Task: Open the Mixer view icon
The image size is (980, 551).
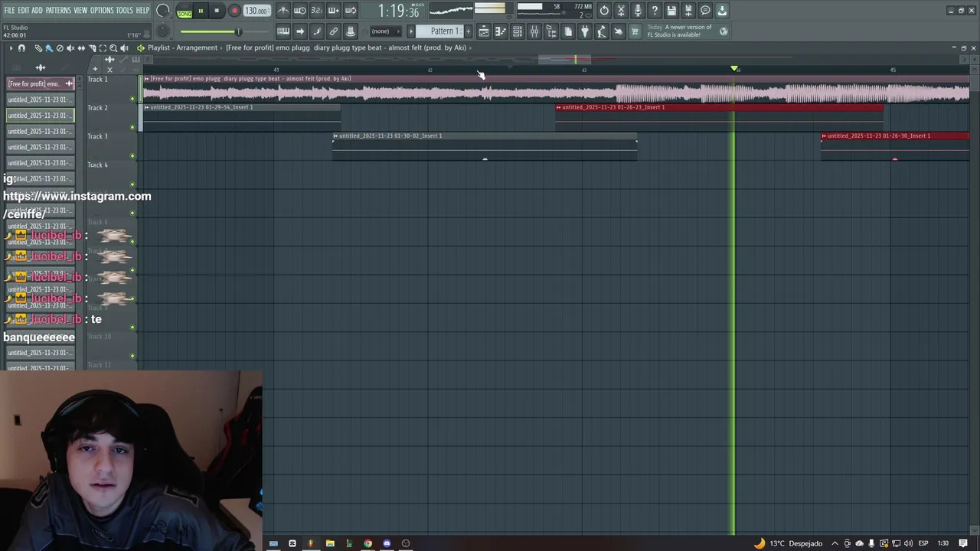Action: click(534, 31)
